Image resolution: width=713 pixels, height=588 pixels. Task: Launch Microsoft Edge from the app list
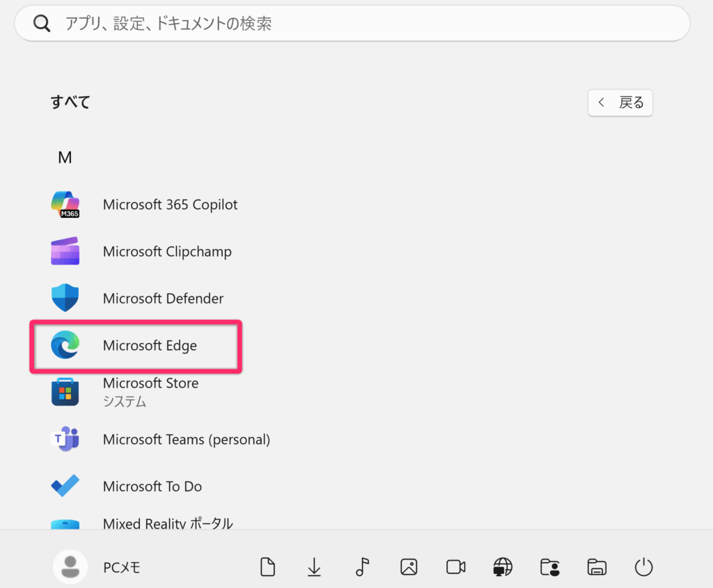pyautogui.click(x=136, y=347)
